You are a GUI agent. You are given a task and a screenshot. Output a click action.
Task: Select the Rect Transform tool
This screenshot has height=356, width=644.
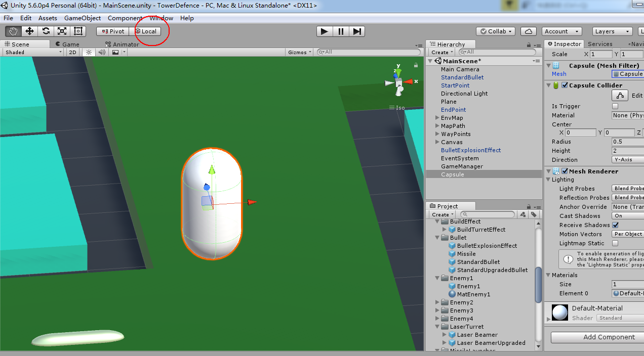(x=78, y=31)
